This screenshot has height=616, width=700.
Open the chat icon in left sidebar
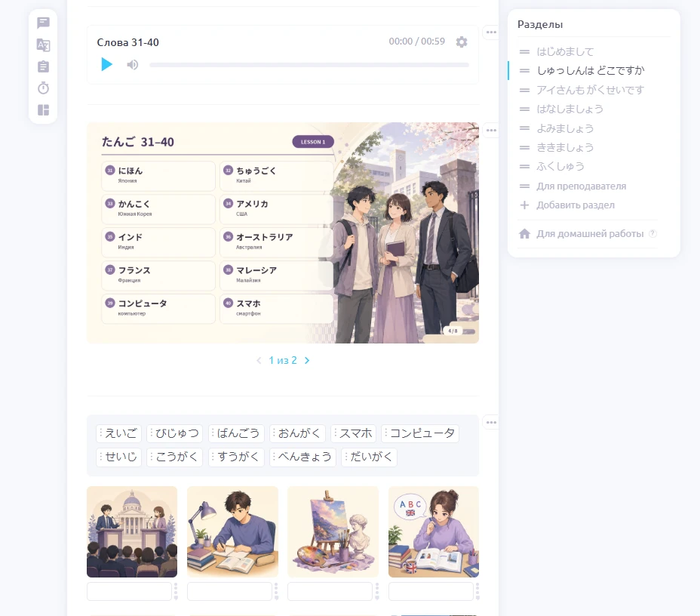tap(43, 23)
